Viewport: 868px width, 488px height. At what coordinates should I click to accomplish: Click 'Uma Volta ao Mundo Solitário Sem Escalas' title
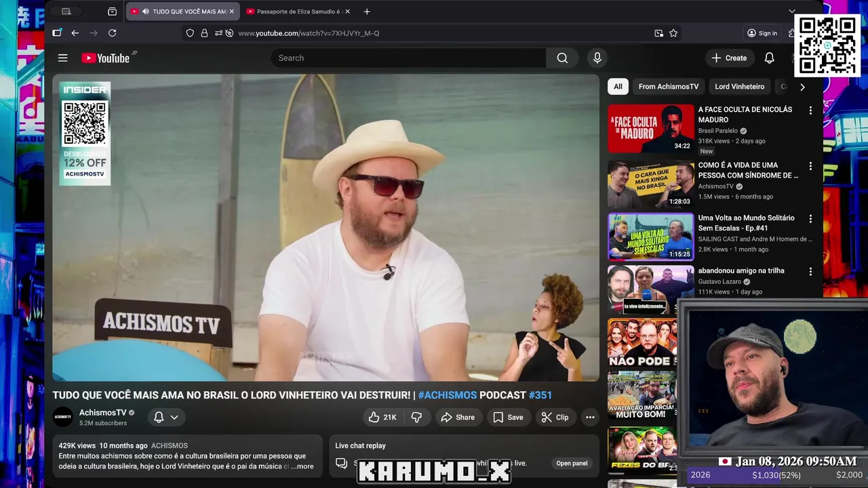pyautogui.click(x=747, y=223)
